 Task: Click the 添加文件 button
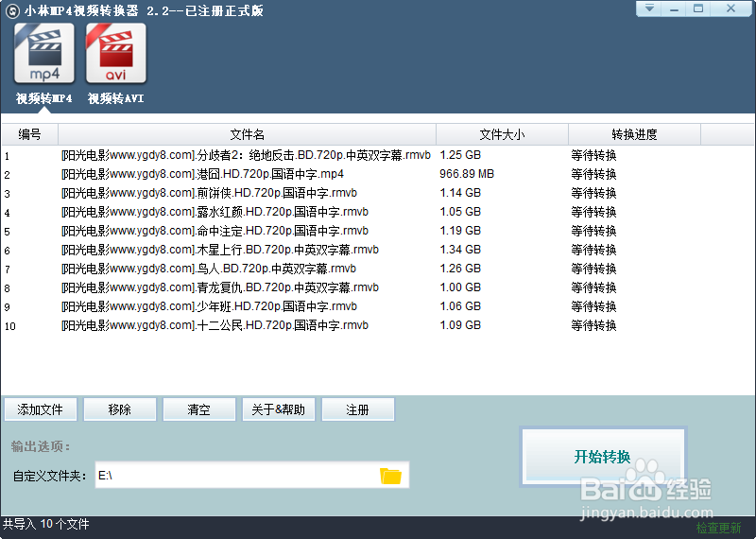click(x=41, y=409)
